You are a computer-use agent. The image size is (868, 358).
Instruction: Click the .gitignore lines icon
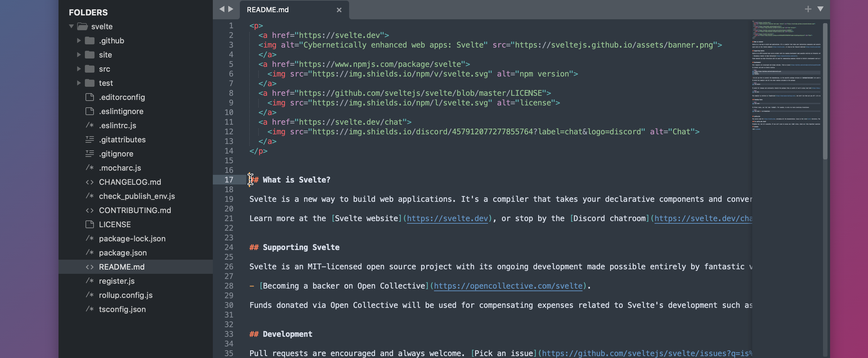pos(90,154)
